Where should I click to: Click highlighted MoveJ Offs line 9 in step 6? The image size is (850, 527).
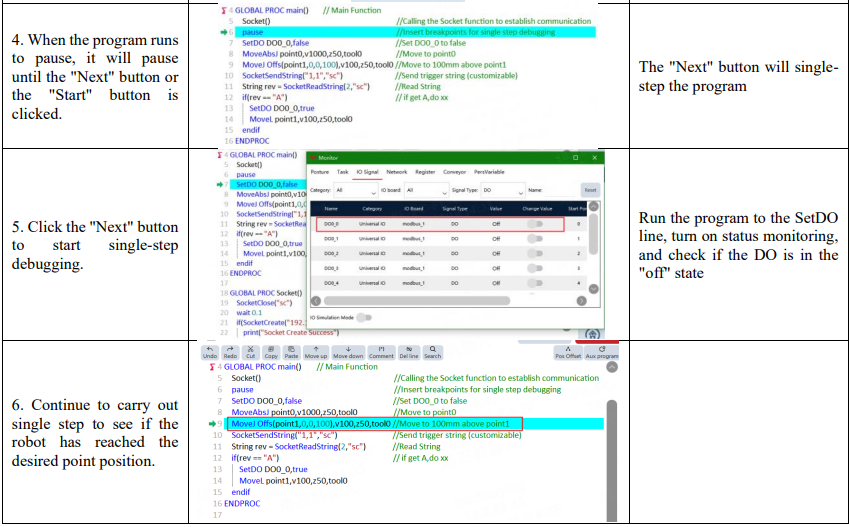click(x=415, y=424)
